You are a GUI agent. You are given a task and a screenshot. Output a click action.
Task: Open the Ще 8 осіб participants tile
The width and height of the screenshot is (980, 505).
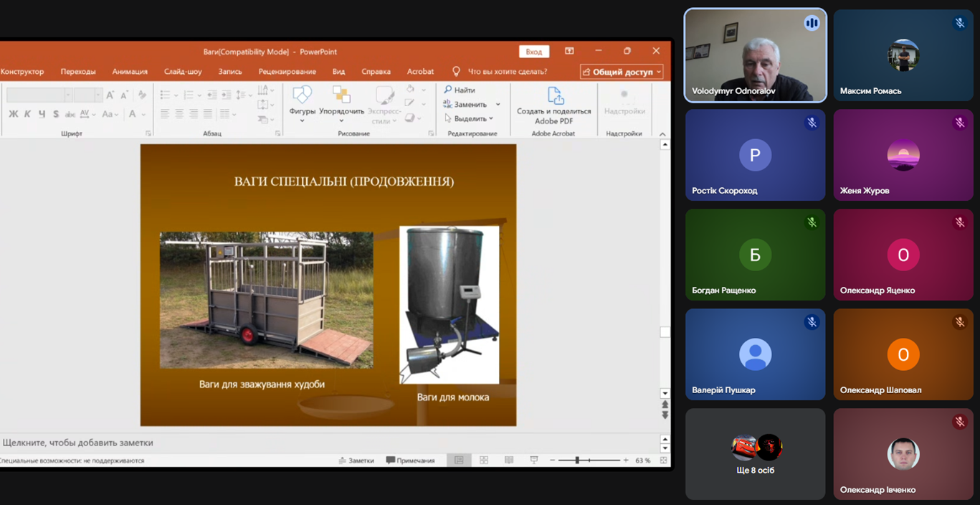(755, 454)
